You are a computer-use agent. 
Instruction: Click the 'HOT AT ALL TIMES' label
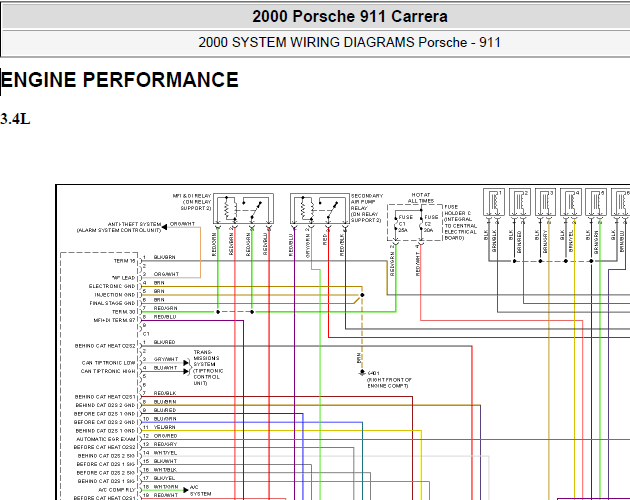tap(421, 198)
